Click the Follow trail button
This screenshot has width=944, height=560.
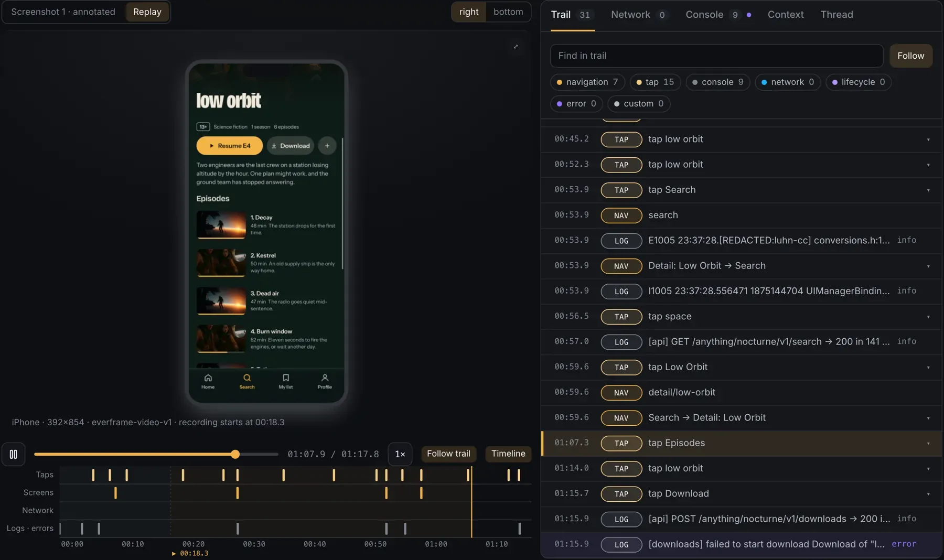coord(448,454)
